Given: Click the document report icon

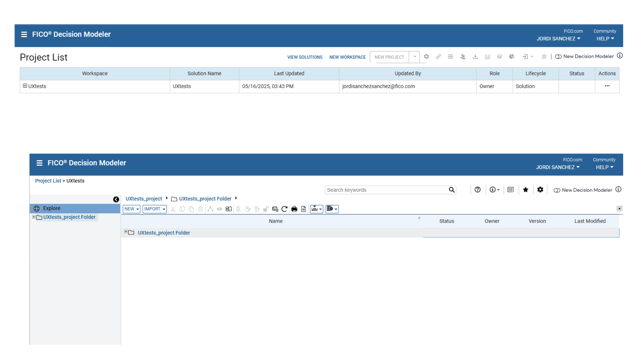Looking at the screenshot, I should click(304, 209).
